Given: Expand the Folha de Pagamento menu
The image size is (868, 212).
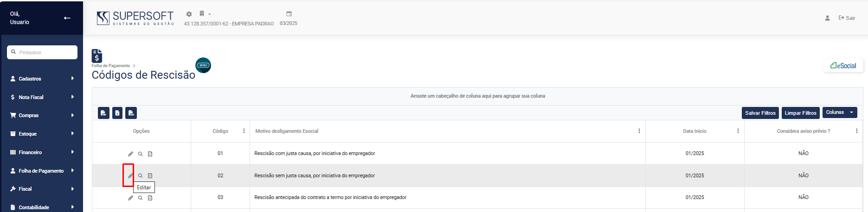Looking at the screenshot, I should tap(42, 171).
